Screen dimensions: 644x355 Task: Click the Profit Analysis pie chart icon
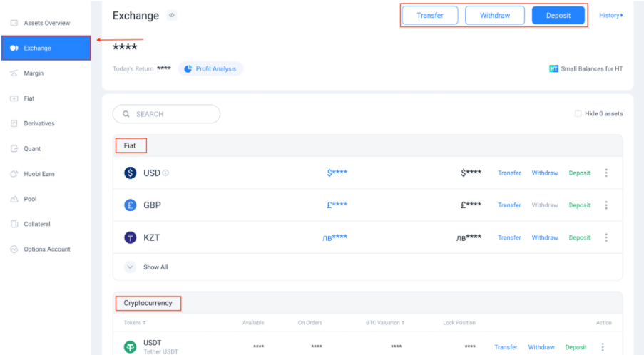(188, 68)
